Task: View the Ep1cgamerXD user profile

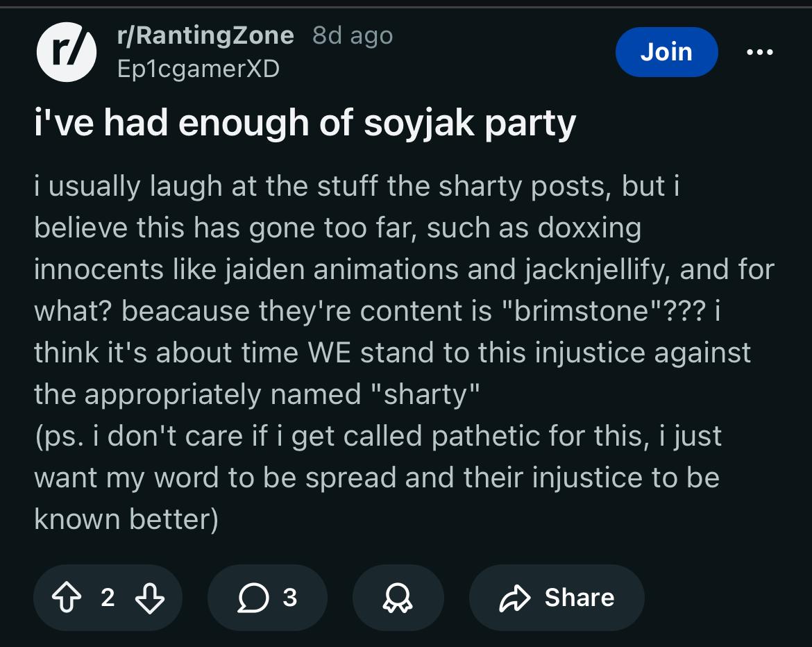Action: pos(197,69)
